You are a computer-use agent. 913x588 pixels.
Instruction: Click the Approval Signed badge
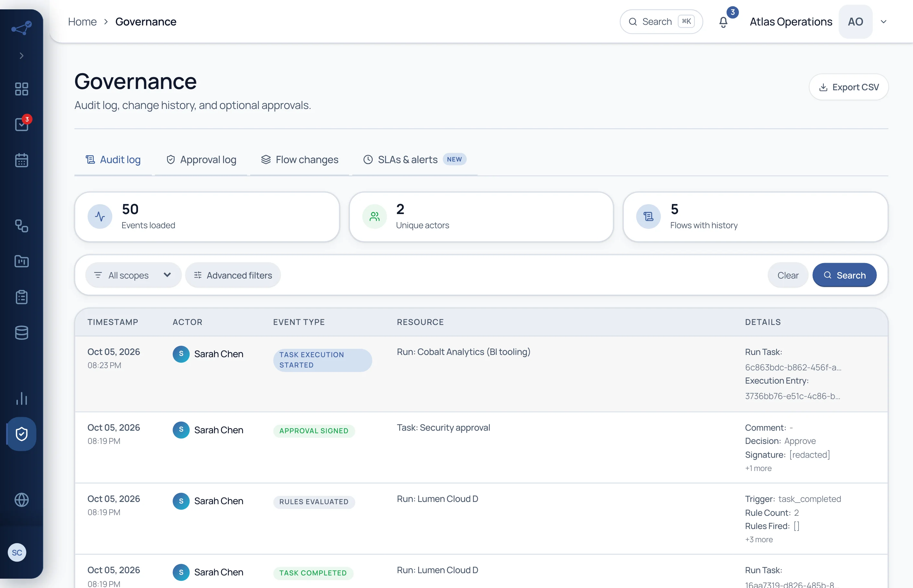(314, 431)
